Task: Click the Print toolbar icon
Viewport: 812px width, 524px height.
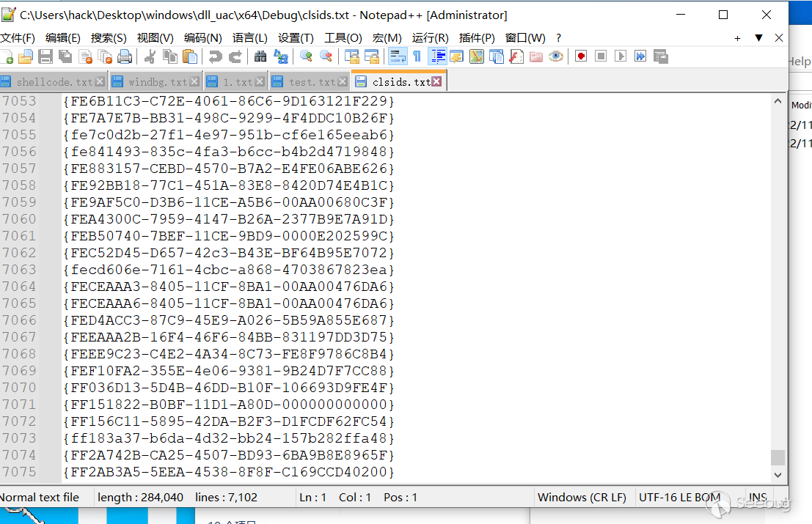Action: [x=125, y=56]
